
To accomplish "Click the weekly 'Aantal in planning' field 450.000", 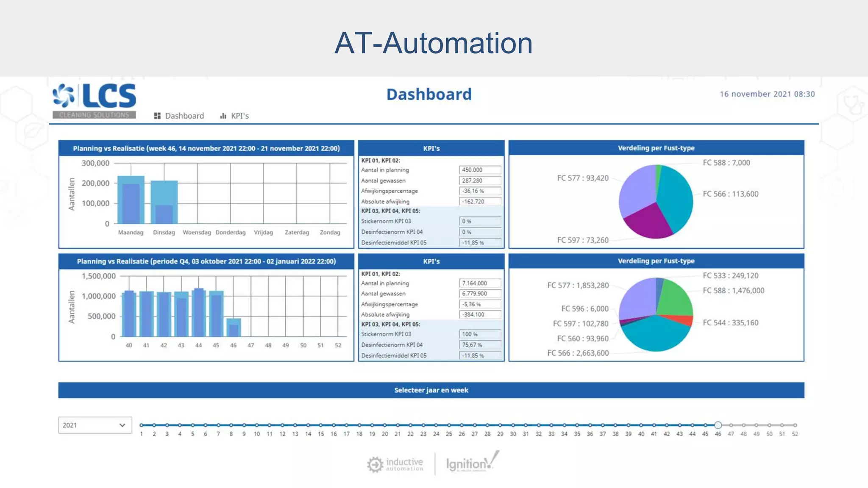I will point(480,170).
